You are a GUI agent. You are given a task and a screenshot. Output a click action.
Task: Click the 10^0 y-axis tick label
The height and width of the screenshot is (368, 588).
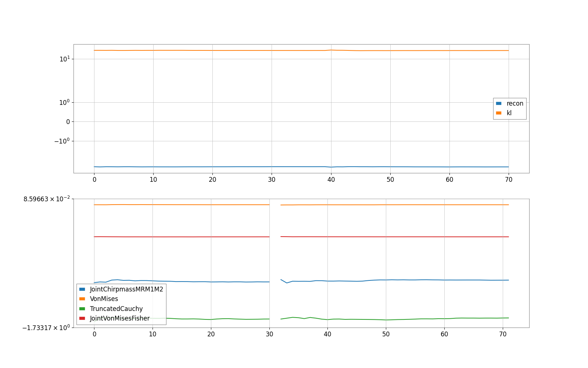(x=64, y=102)
